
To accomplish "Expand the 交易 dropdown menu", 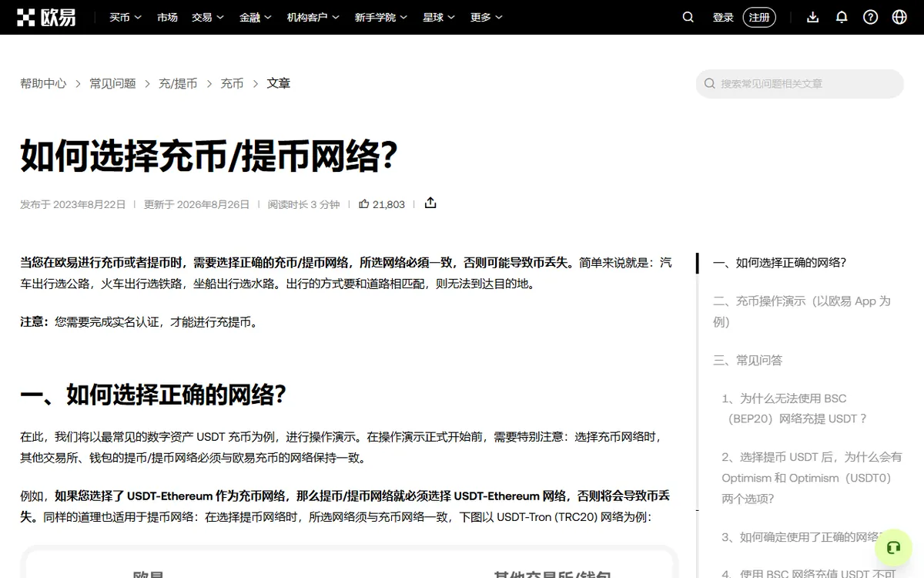I will pos(208,17).
